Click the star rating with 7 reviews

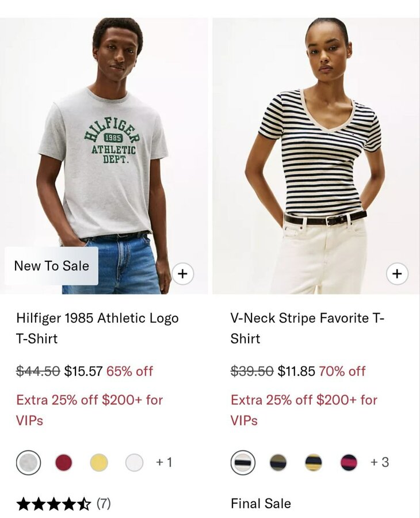pos(63,504)
